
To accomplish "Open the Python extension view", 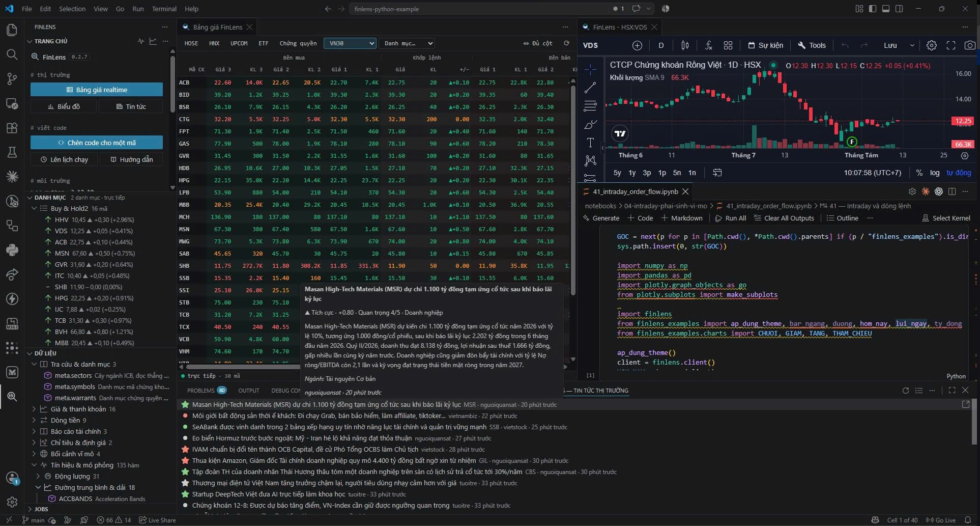I will click(x=12, y=250).
